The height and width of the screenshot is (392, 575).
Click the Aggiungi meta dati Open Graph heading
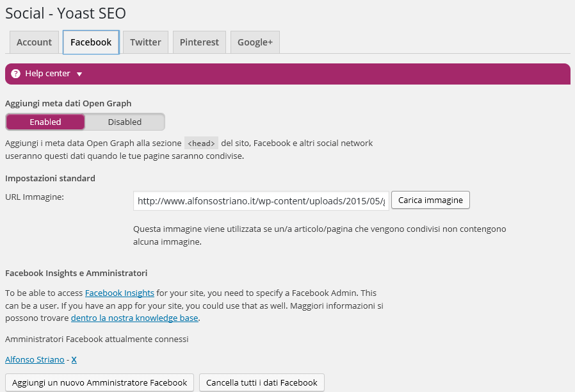point(69,103)
